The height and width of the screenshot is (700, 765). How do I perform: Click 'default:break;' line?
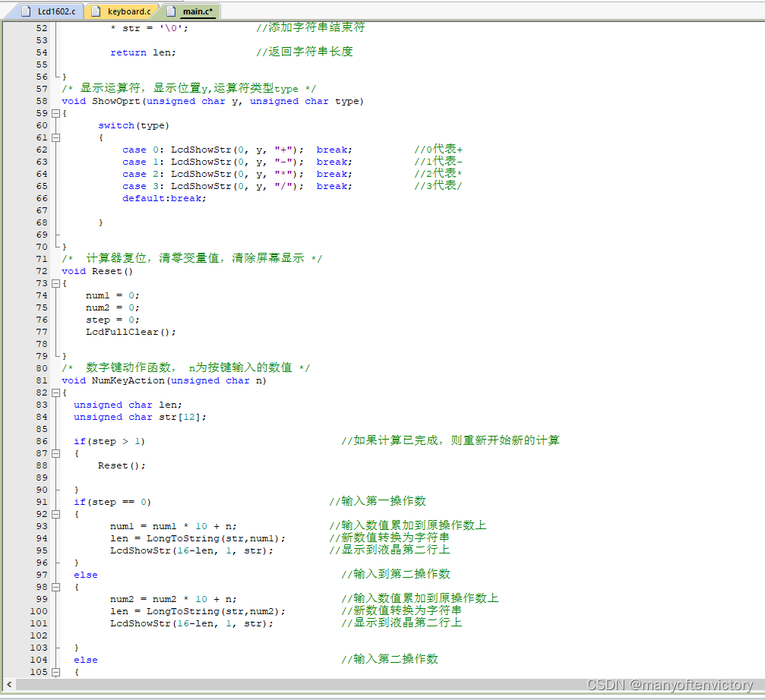[x=164, y=198]
